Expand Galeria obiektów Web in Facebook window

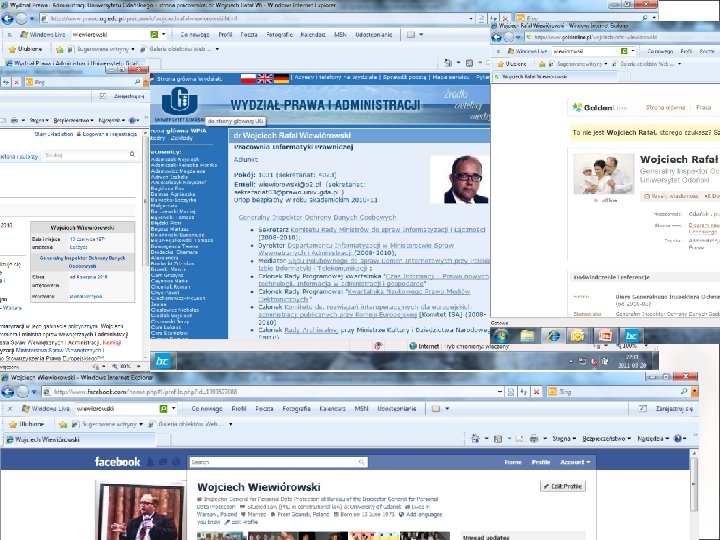point(191,424)
